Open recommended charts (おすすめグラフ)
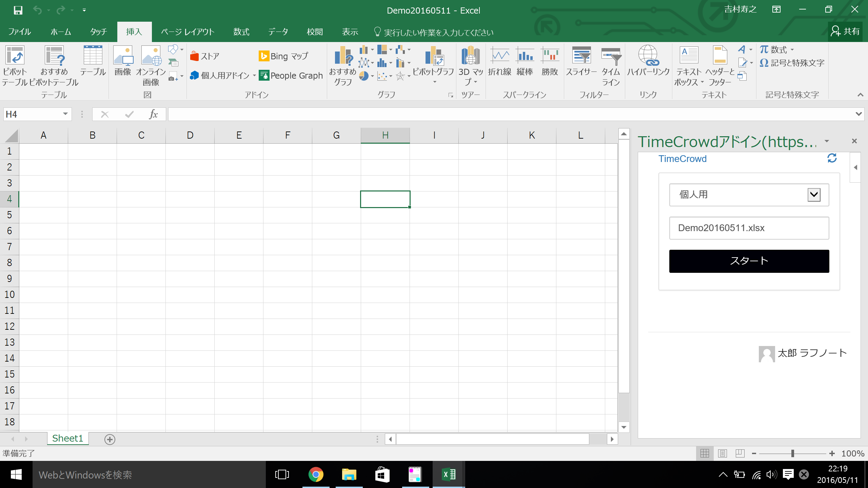The image size is (868, 488). 343,66
